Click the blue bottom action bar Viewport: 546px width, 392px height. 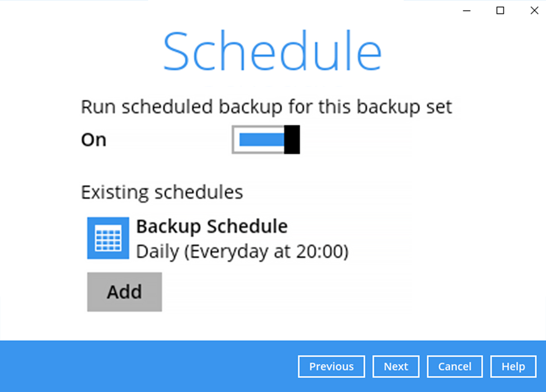(x=161, y=366)
